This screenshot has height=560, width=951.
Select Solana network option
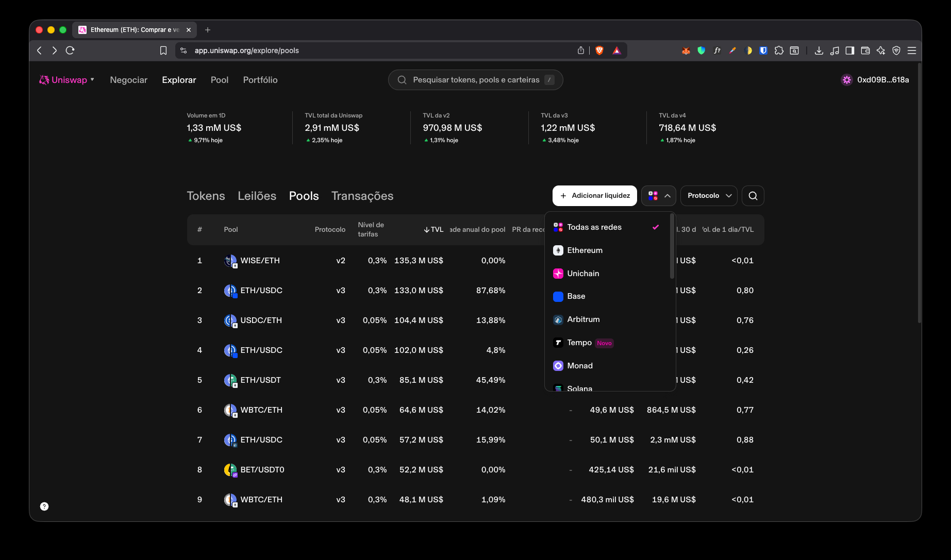click(606, 387)
